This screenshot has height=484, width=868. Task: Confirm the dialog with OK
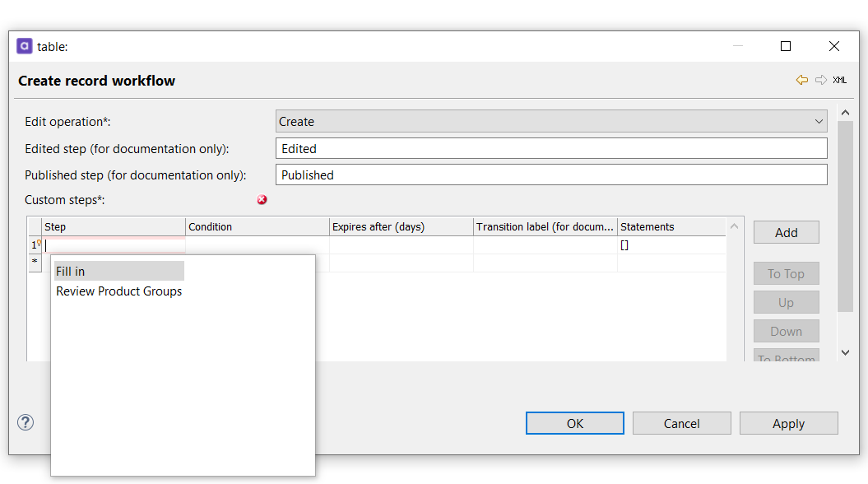click(x=574, y=423)
